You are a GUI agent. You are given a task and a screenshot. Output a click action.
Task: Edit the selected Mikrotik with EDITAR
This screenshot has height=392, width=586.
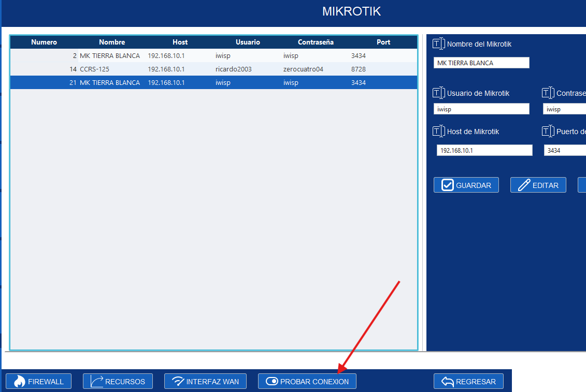click(538, 185)
